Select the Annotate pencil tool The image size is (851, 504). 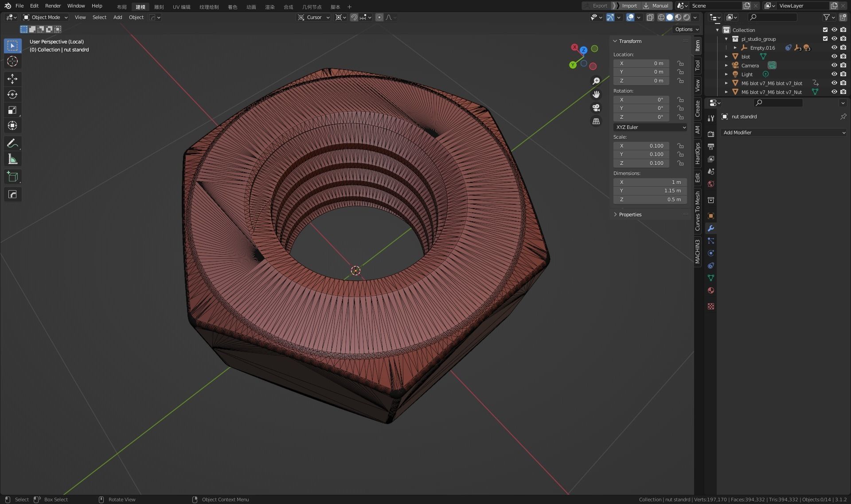coord(12,144)
